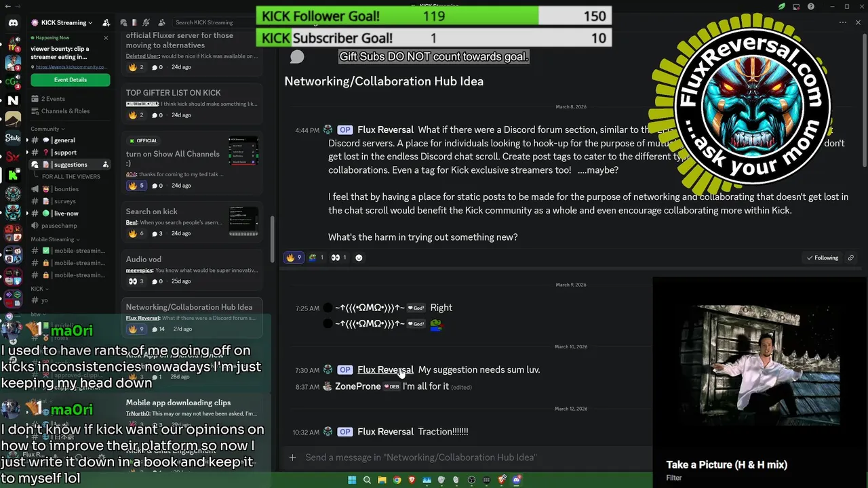Add a reaction with smiley icon
This screenshot has height=488, width=868.
click(359, 258)
